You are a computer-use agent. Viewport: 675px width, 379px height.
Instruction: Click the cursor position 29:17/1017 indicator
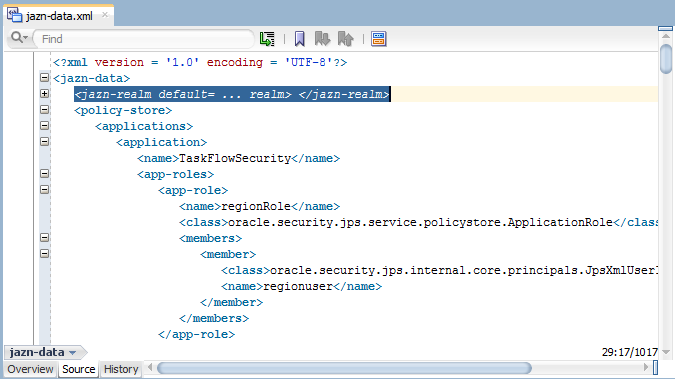[x=629, y=352]
